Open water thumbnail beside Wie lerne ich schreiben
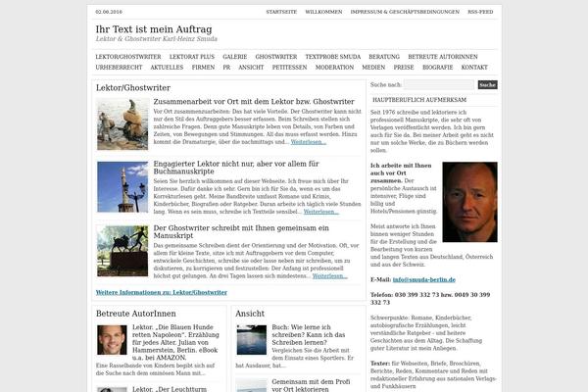588x392 pixels. (x=252, y=340)
